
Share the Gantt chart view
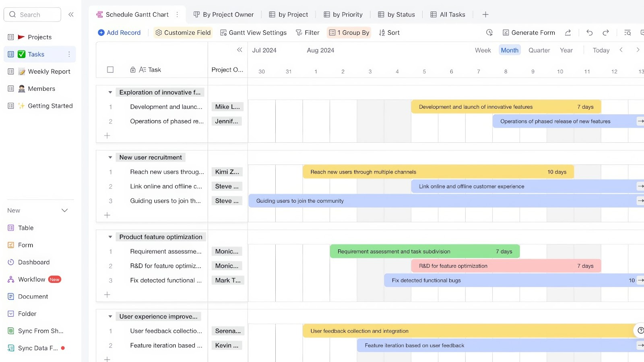[568, 33]
